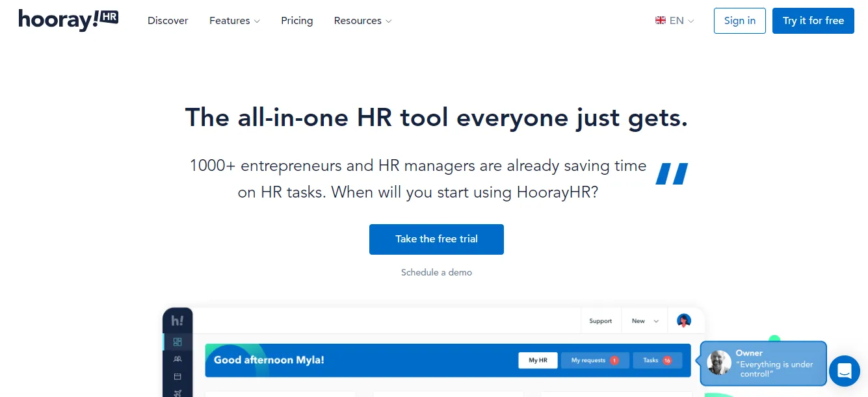
Task: Follow the Schedule a demo link
Action: point(436,272)
